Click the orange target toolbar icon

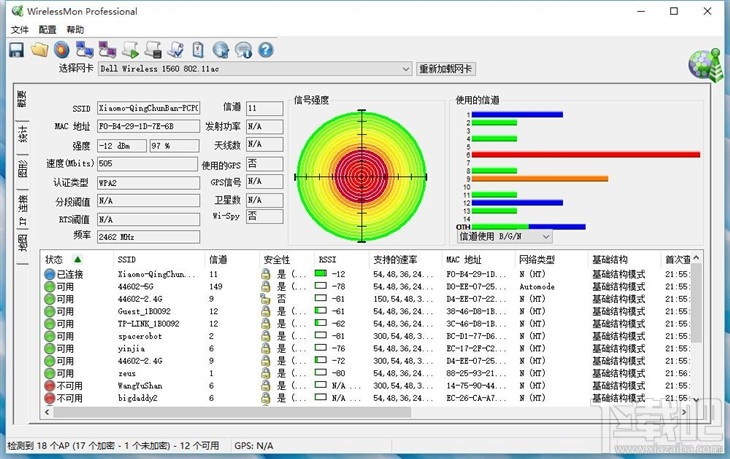(61, 50)
